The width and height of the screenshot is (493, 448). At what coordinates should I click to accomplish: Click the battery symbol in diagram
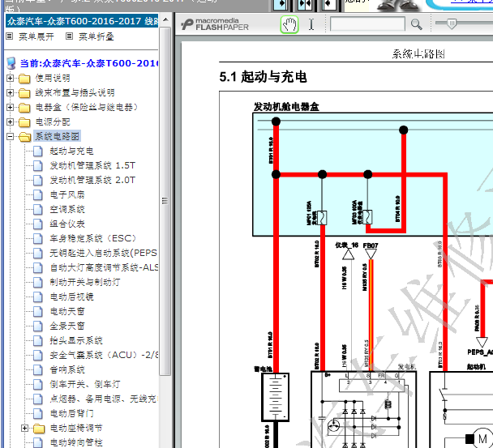pos(276,397)
